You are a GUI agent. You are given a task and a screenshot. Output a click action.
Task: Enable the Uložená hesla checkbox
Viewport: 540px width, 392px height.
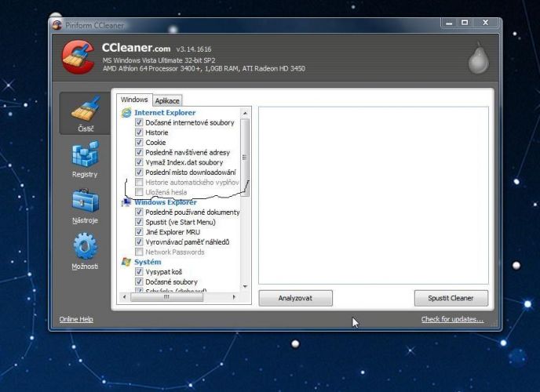pyautogui.click(x=139, y=192)
